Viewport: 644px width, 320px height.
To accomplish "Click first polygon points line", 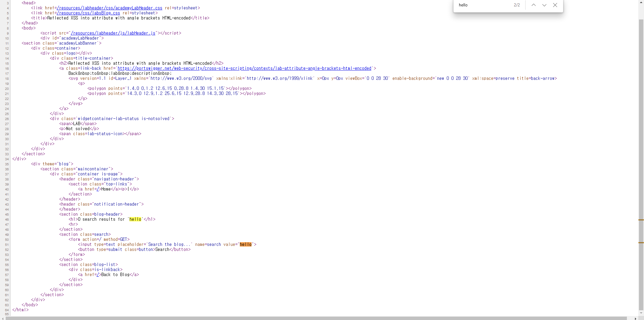I will point(169,89).
